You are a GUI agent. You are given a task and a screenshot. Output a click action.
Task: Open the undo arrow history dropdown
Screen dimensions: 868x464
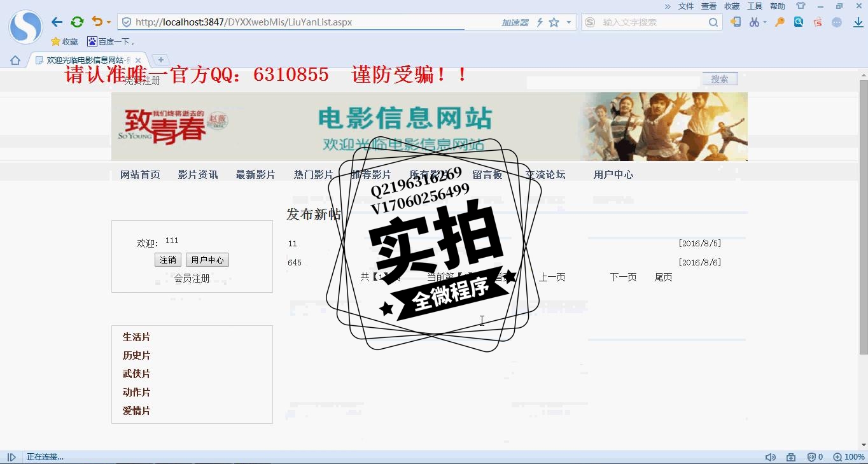click(109, 22)
